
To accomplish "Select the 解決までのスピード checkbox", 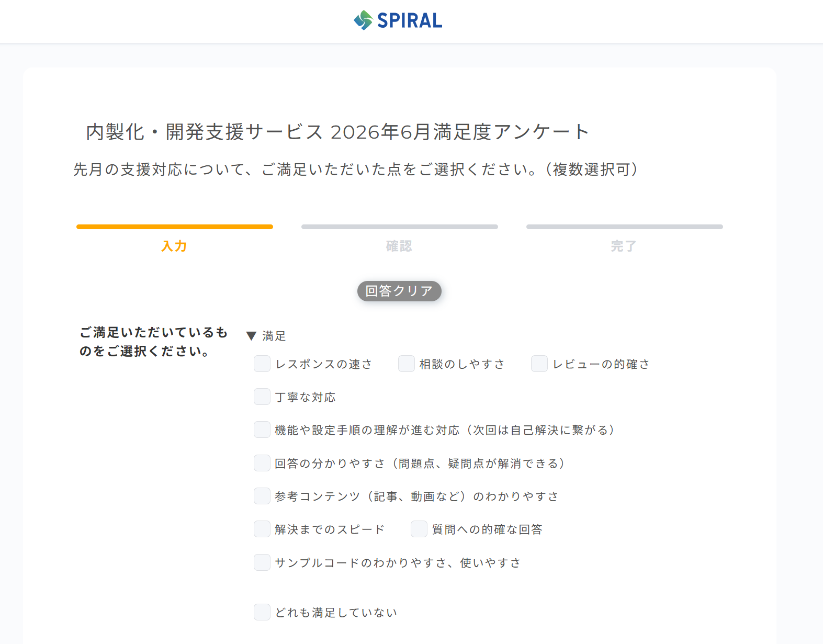I will click(x=262, y=529).
